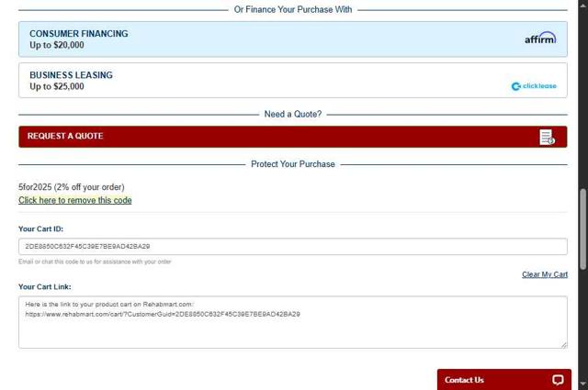Click inside the Your Cart ID field
The height and width of the screenshot is (390, 588).
293,247
